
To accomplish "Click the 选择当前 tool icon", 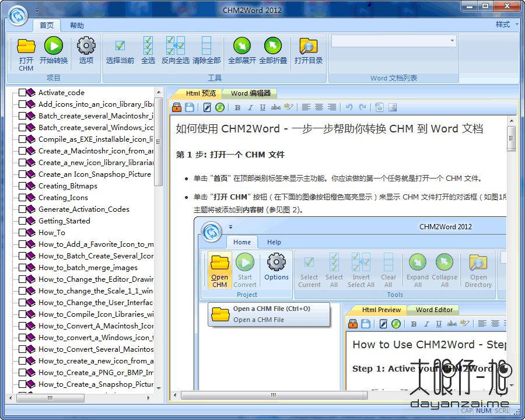I will click(120, 51).
